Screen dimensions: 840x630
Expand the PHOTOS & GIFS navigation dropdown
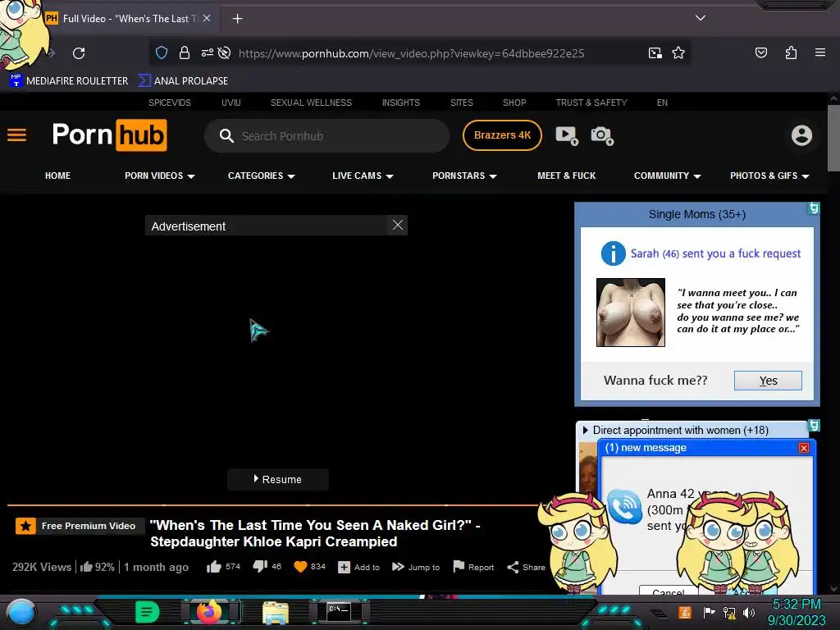pos(769,176)
